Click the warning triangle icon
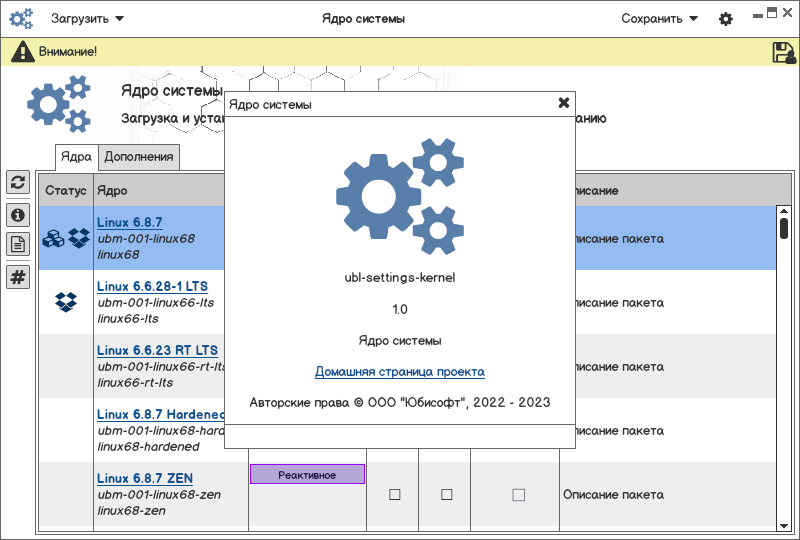This screenshot has height=540, width=800. point(22,52)
